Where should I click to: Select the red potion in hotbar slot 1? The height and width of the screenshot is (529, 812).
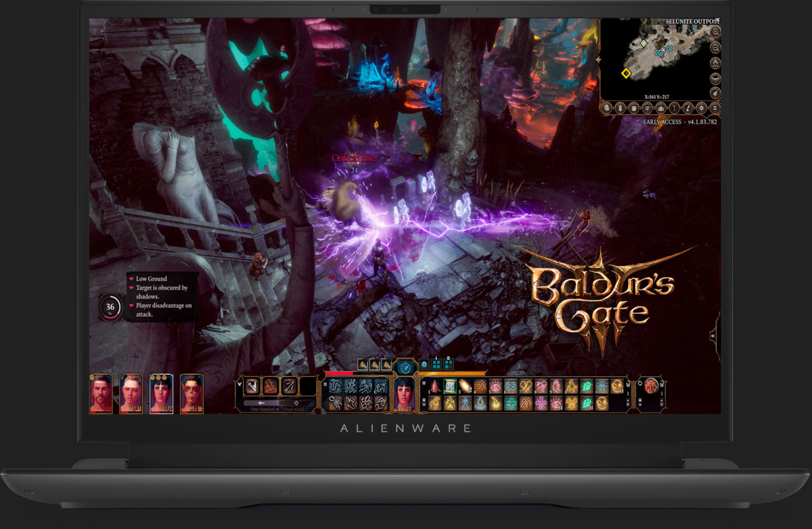[x=434, y=387]
